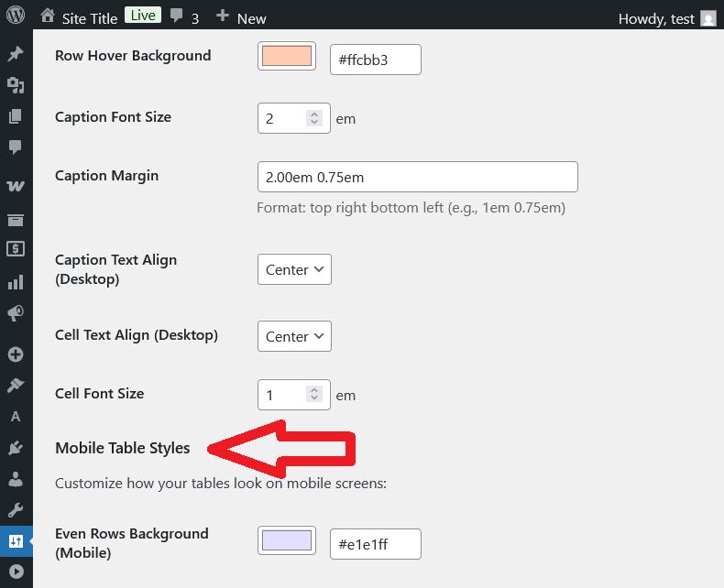Open the Tools wrench icon
724x588 pixels.
[x=16, y=509]
